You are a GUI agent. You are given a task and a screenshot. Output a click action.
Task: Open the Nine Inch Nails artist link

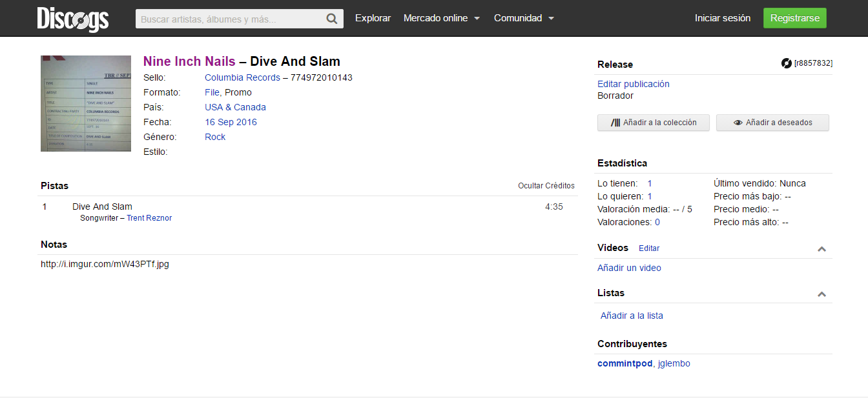(x=189, y=61)
